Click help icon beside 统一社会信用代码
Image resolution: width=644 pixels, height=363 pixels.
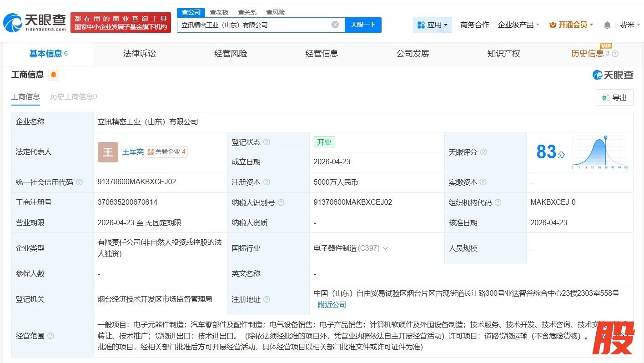click(80, 182)
